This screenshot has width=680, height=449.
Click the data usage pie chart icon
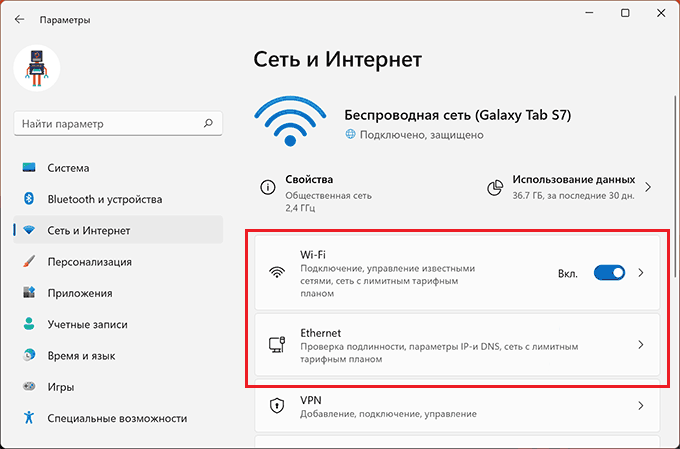495,187
